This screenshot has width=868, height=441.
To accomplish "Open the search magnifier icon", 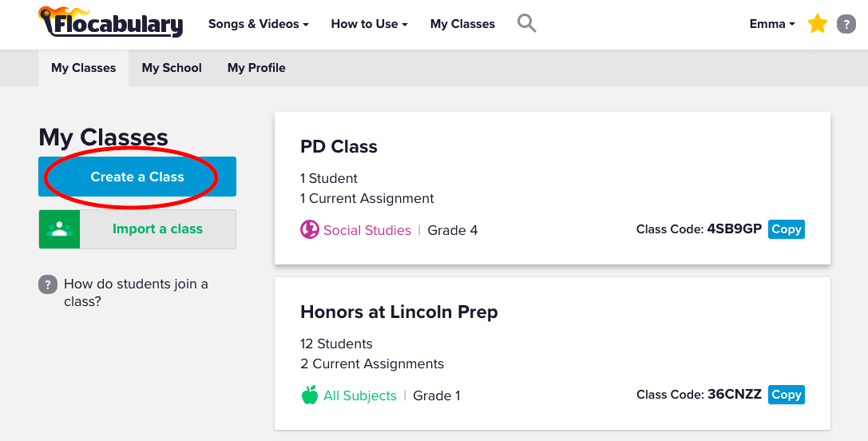I will coord(526,23).
